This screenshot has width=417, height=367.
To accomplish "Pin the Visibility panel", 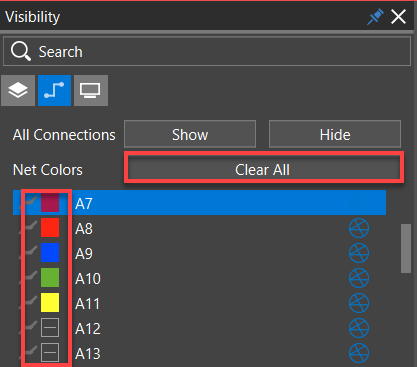I will pyautogui.click(x=375, y=17).
